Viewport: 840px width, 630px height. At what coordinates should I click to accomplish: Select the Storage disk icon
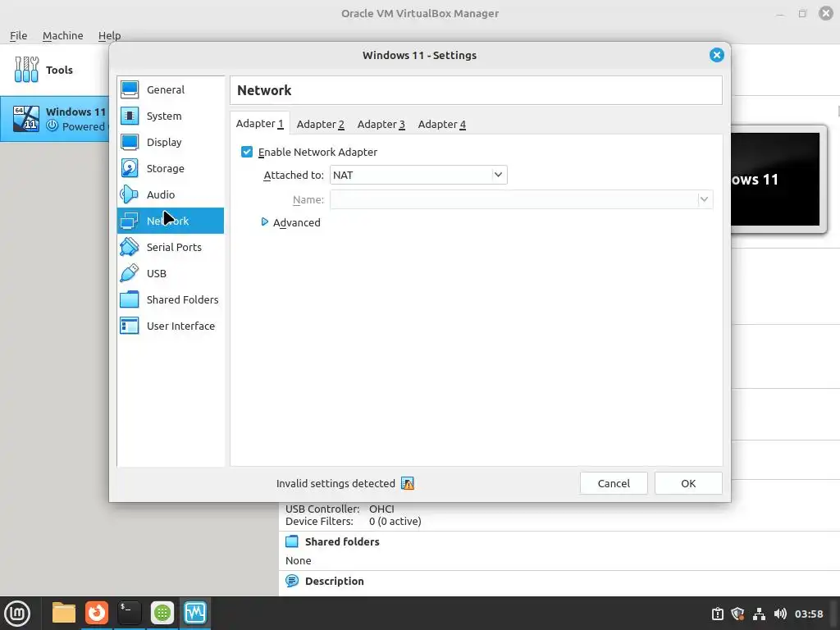click(x=130, y=168)
